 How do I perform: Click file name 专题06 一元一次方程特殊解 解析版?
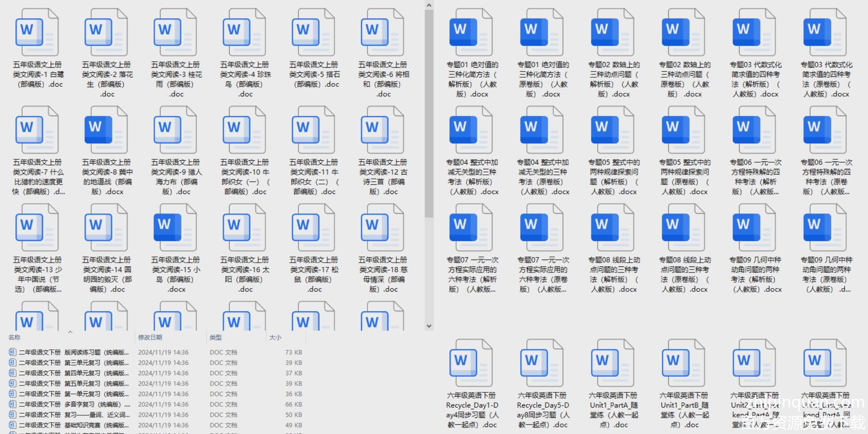pyautogui.click(x=756, y=177)
